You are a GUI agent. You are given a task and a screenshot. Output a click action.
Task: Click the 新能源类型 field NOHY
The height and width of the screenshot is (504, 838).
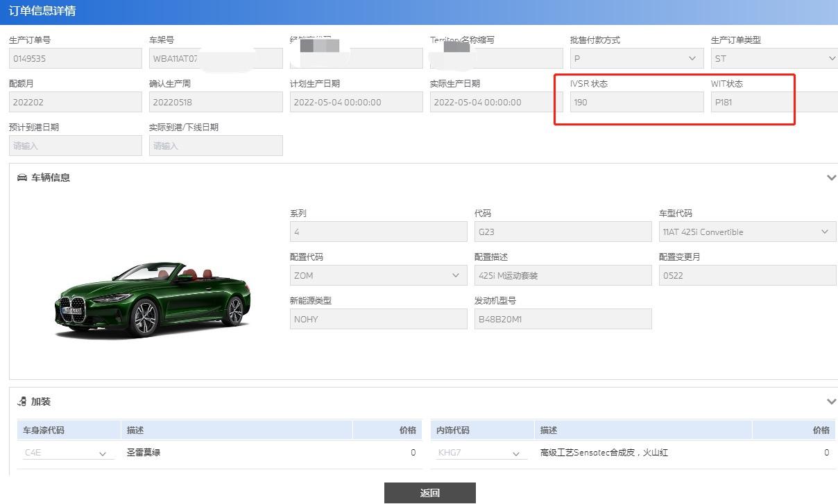[x=378, y=319]
